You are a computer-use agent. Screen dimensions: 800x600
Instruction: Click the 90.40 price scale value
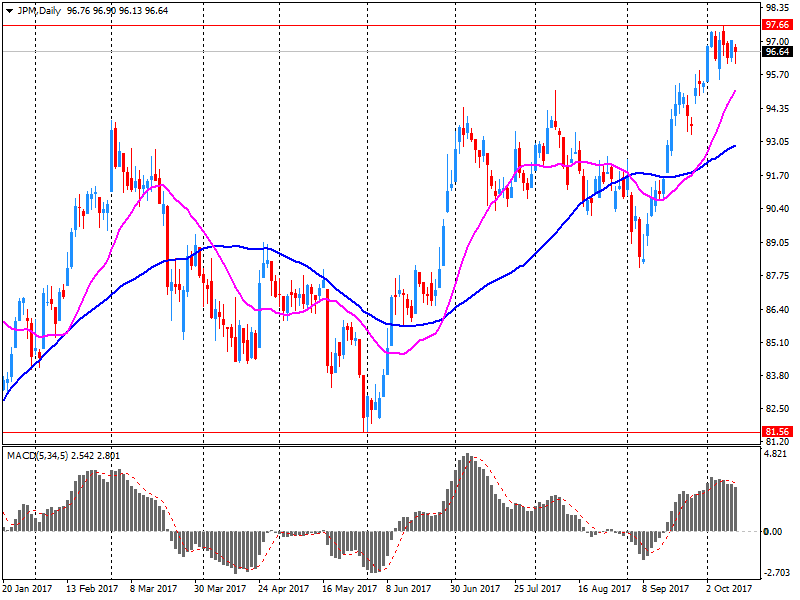pyautogui.click(x=778, y=208)
